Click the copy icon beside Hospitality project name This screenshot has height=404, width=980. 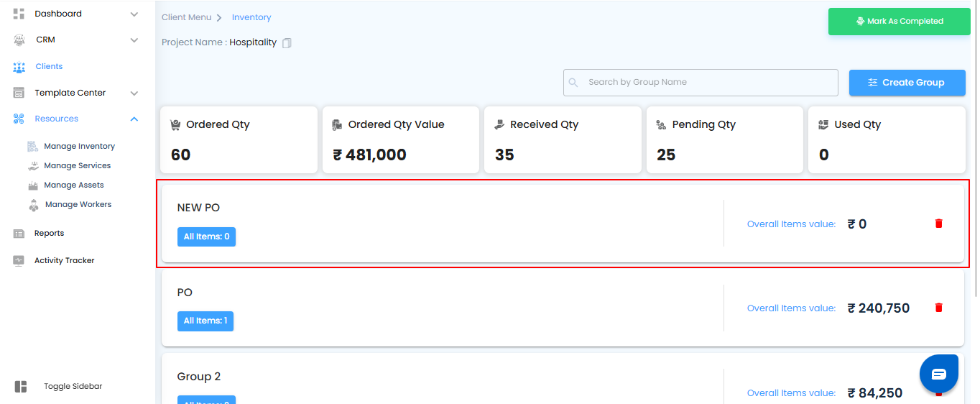tap(287, 43)
